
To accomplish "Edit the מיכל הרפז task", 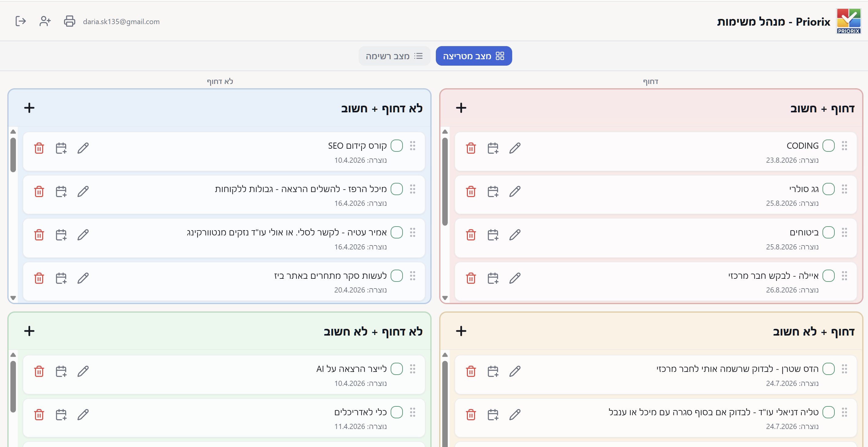I will [83, 191].
